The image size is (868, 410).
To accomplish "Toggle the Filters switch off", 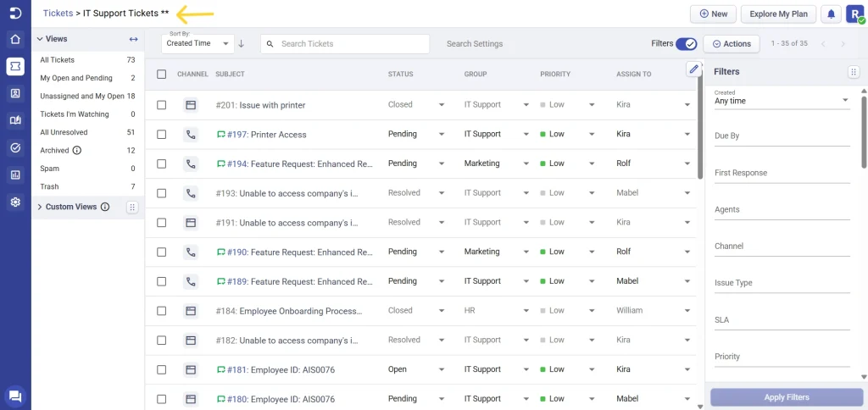I will [687, 44].
